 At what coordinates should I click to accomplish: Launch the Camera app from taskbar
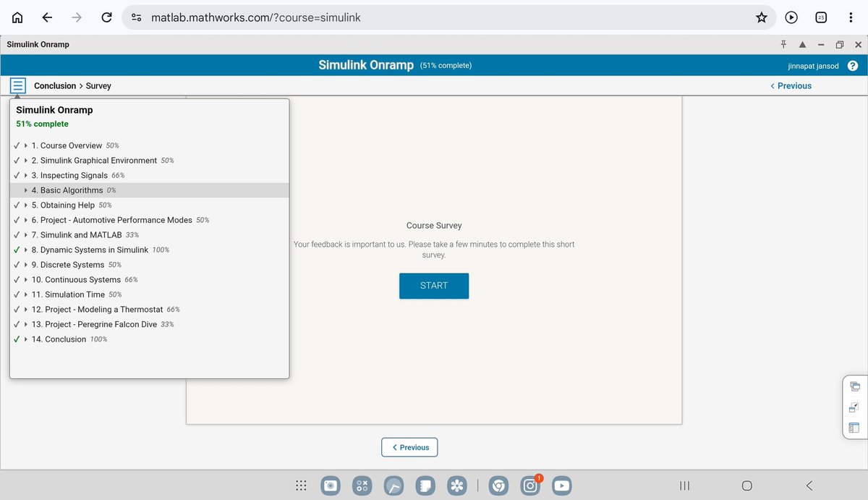(x=331, y=486)
